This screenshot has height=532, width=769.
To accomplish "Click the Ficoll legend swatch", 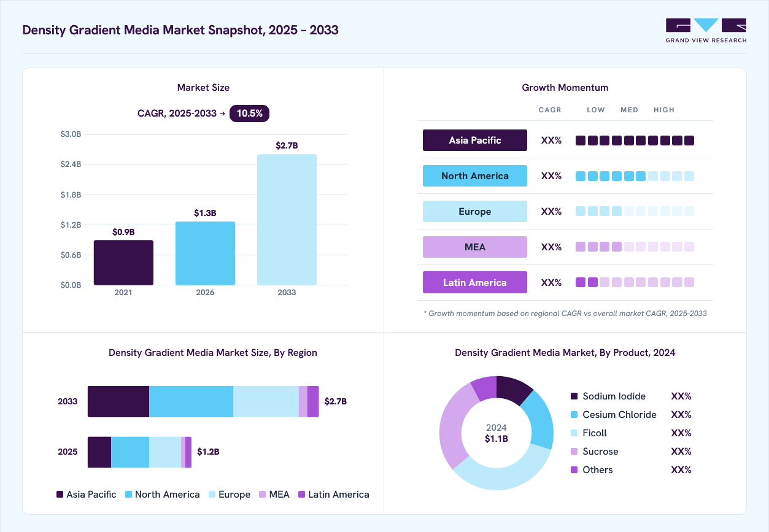I will click(574, 433).
